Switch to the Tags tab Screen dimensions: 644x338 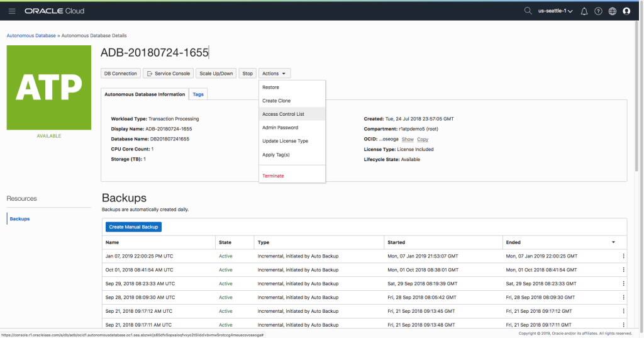pos(198,94)
